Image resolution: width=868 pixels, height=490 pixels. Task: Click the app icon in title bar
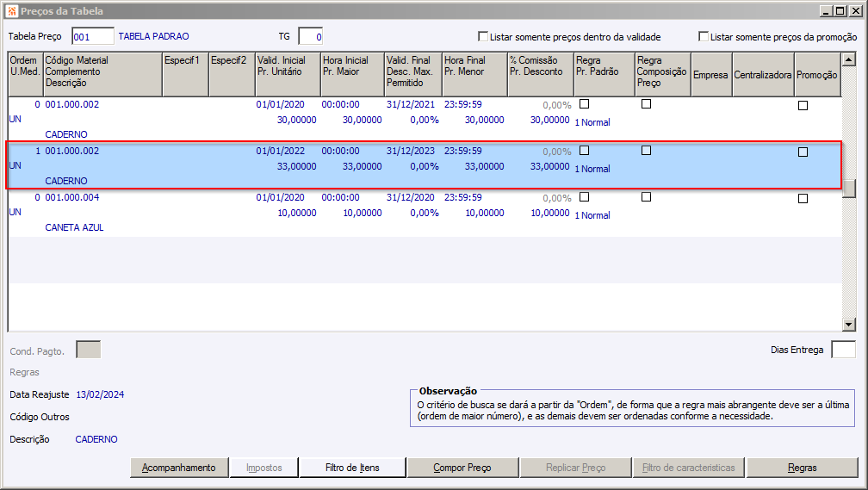pyautogui.click(x=11, y=11)
